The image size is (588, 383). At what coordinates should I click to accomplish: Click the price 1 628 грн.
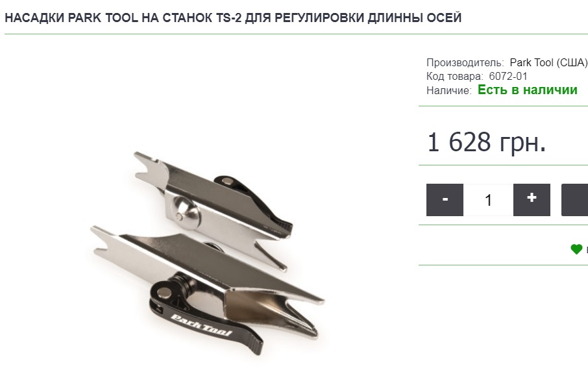pos(486,142)
